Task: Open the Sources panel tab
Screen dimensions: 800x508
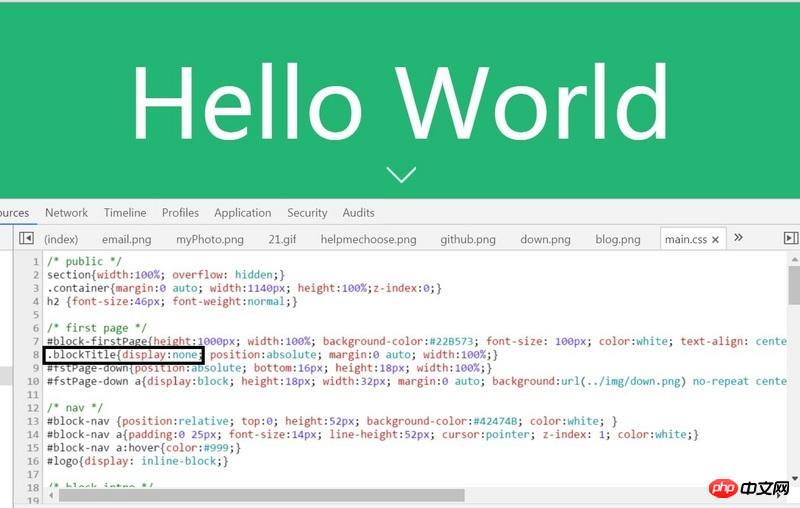Action: tap(14, 213)
